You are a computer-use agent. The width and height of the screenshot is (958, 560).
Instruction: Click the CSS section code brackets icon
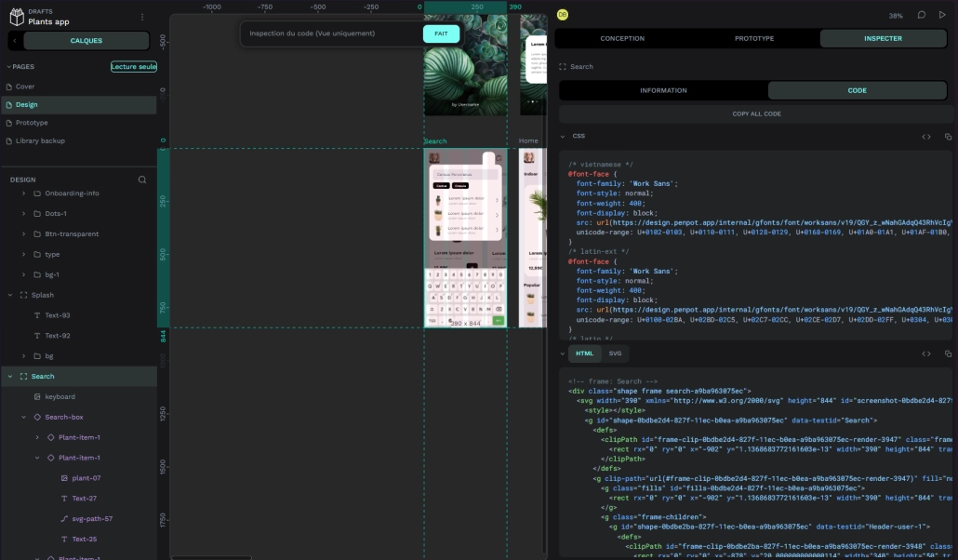pos(926,137)
